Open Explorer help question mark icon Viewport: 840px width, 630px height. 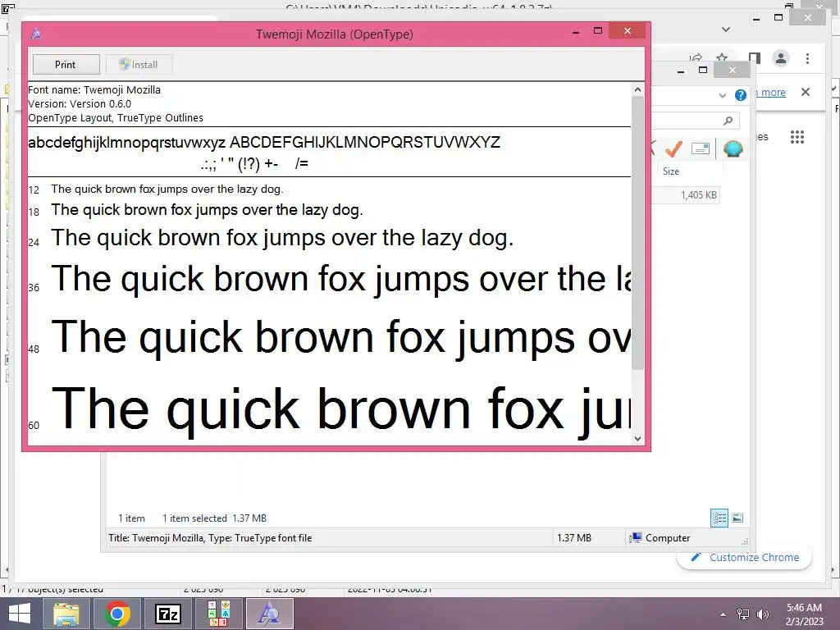pyautogui.click(x=741, y=95)
